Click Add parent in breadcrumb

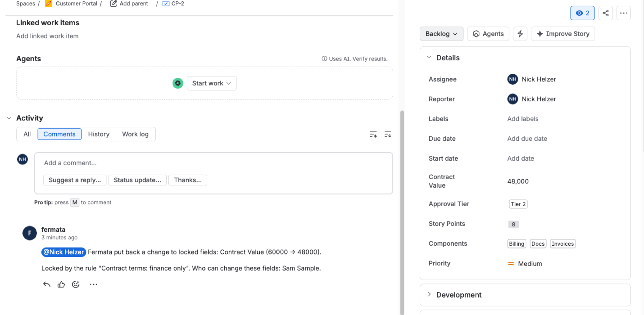[x=129, y=3]
